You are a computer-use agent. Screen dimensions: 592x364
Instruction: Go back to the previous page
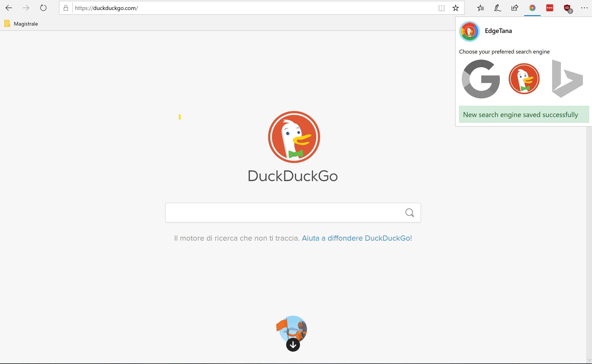click(9, 8)
